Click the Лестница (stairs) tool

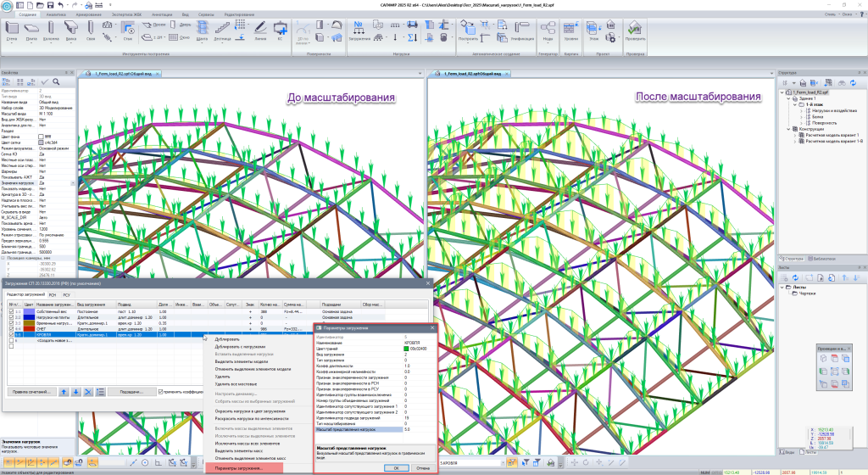220,31
